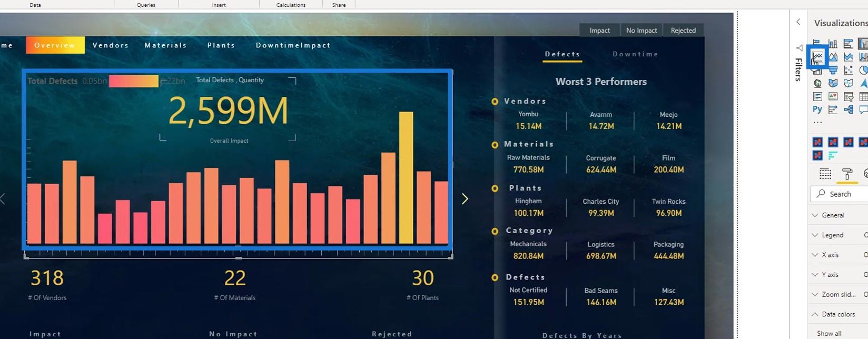868x339 pixels.
Task: Switch to the Downtime view tab
Action: click(635, 54)
